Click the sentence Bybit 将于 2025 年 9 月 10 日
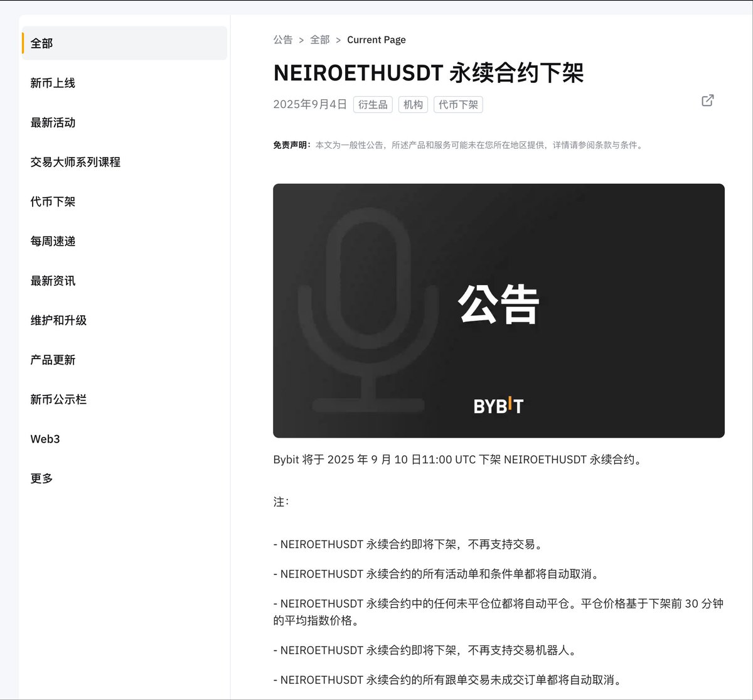The width and height of the screenshot is (753, 700). point(459,460)
